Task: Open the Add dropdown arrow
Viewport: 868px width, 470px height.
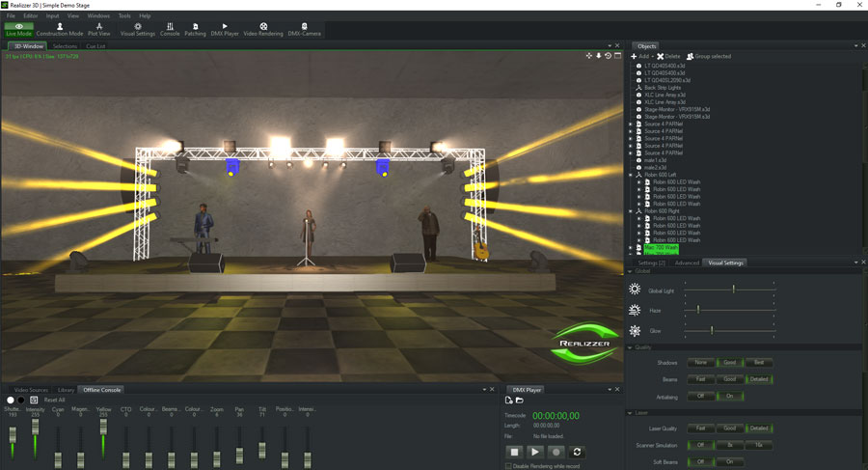Action: point(652,57)
